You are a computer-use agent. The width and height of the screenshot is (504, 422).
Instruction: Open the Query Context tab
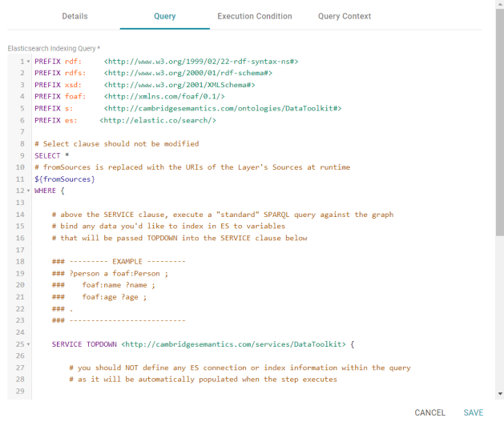[x=345, y=16]
